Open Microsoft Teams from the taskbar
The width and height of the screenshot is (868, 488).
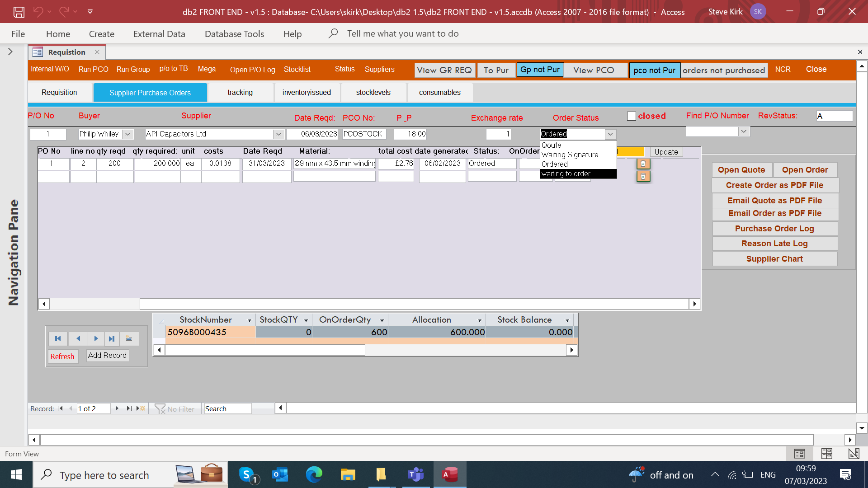415,474
